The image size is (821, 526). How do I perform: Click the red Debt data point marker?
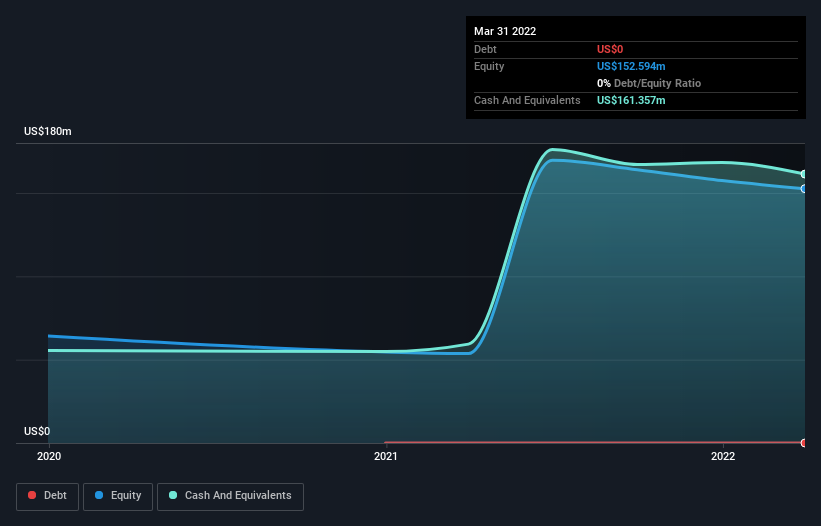pyautogui.click(x=804, y=443)
